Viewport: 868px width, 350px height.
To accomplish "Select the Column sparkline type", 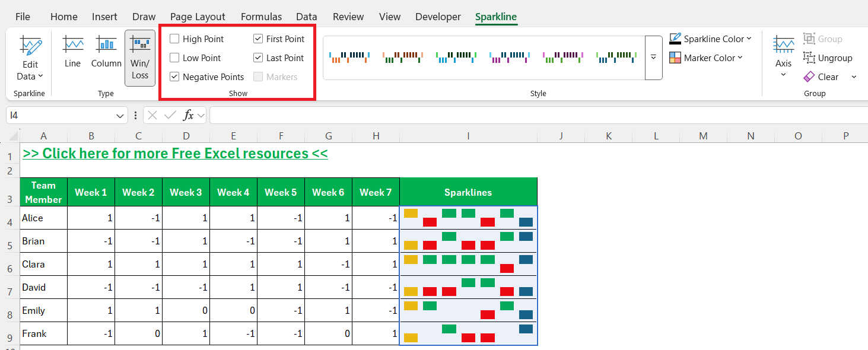I will [x=106, y=52].
